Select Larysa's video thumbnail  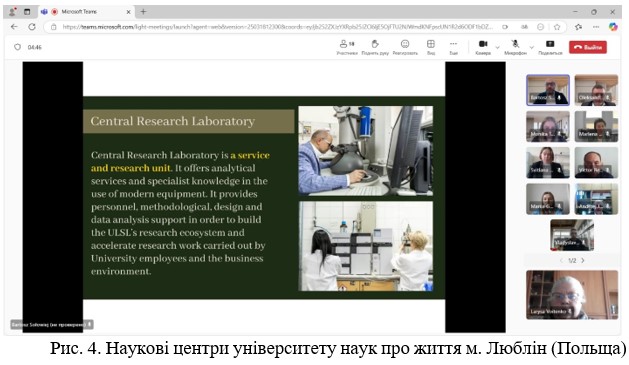coord(572,295)
